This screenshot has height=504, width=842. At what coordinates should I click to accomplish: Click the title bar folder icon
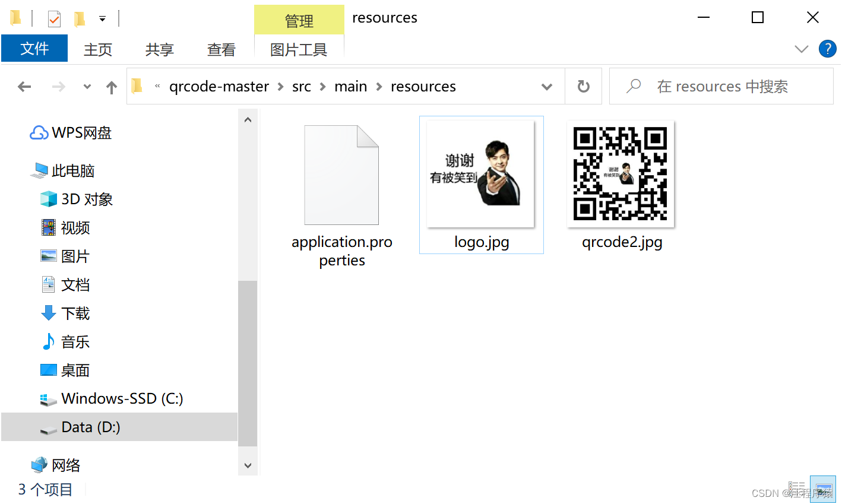click(16, 18)
